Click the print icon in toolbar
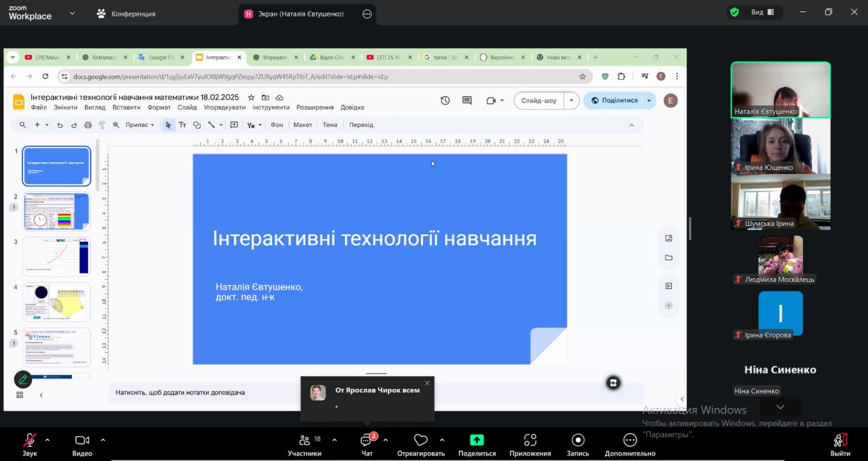 pyautogui.click(x=88, y=125)
